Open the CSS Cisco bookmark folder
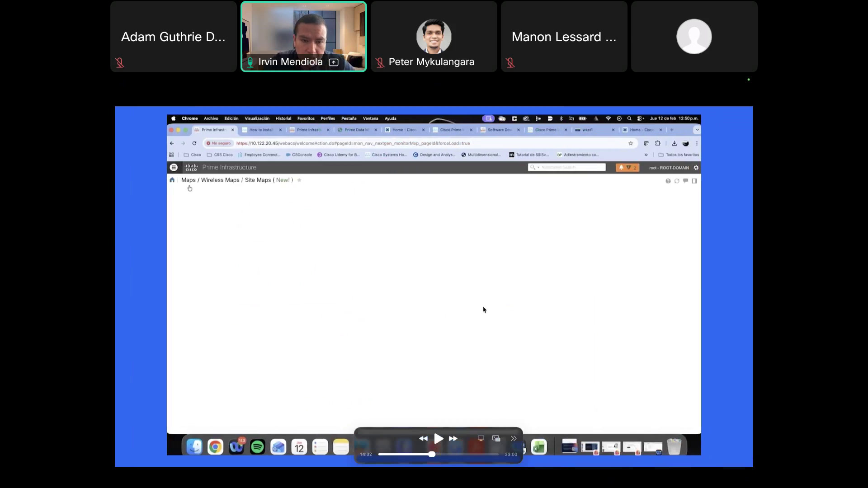The width and height of the screenshot is (868, 488). [x=220, y=155]
